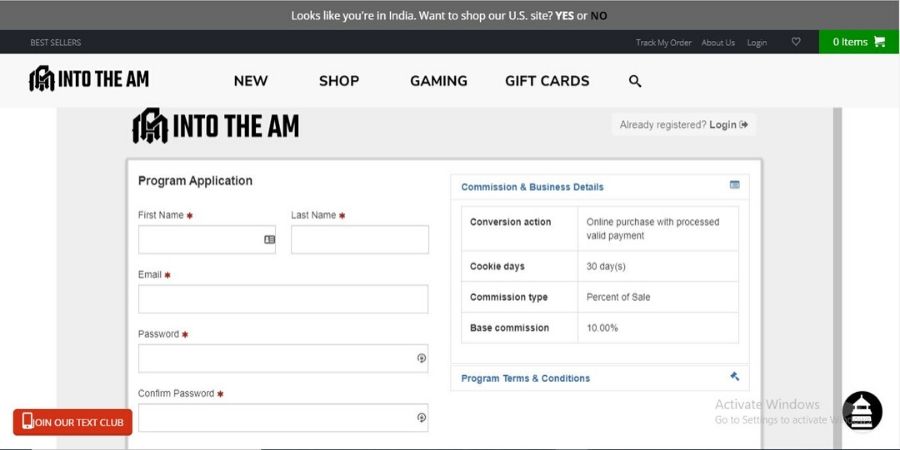900x450 pixels.
Task: Open the SHOP menu
Action: pos(339,81)
